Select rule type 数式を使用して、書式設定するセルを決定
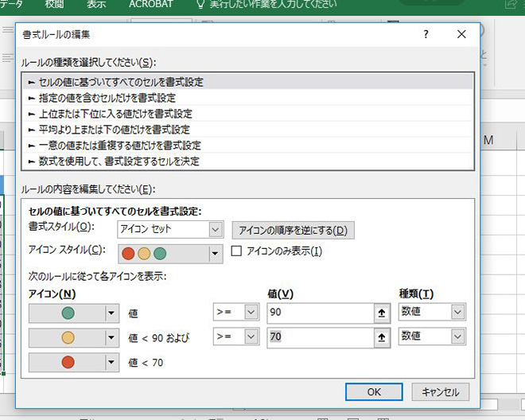The image size is (525, 420). point(247,161)
